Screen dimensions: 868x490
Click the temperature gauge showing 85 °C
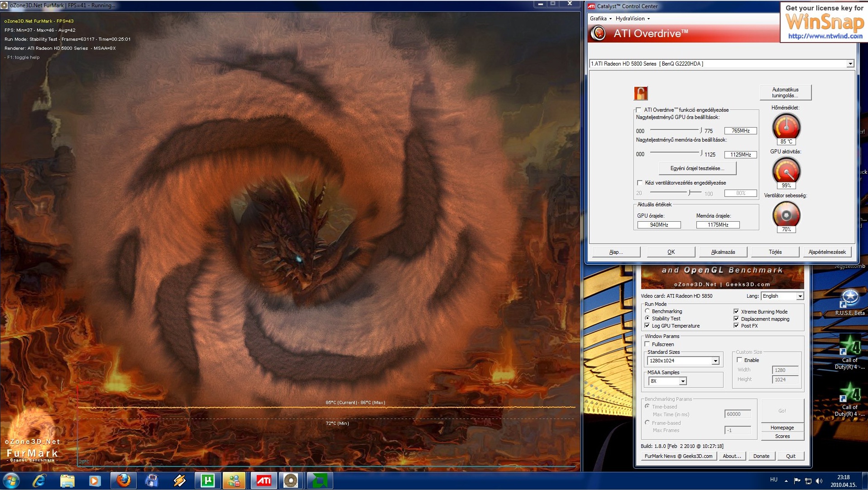tap(786, 127)
